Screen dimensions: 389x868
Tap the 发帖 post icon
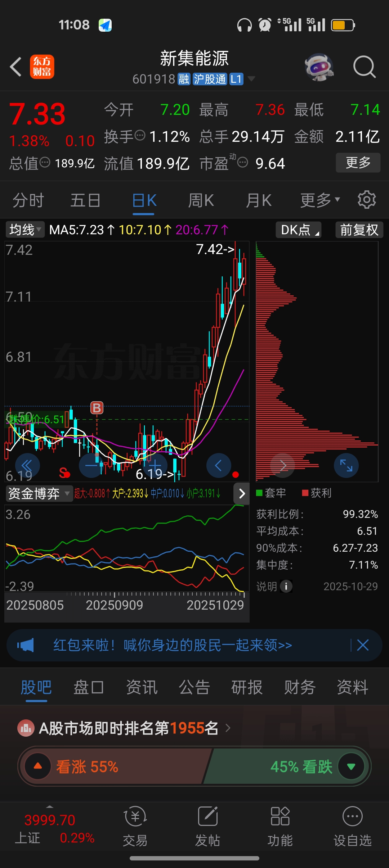click(x=208, y=827)
